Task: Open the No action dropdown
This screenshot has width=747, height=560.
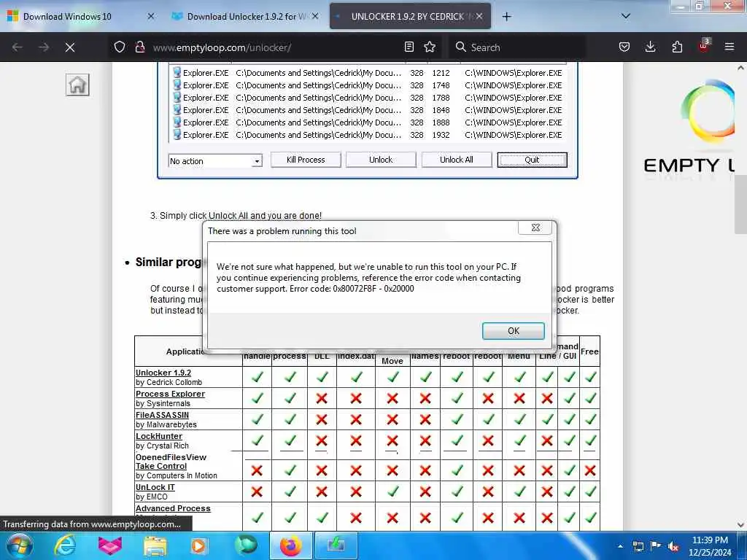Action: point(215,161)
